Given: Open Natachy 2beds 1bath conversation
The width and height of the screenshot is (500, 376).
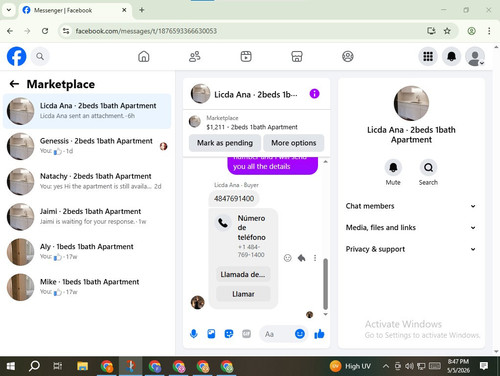Looking at the screenshot, I should [87, 181].
